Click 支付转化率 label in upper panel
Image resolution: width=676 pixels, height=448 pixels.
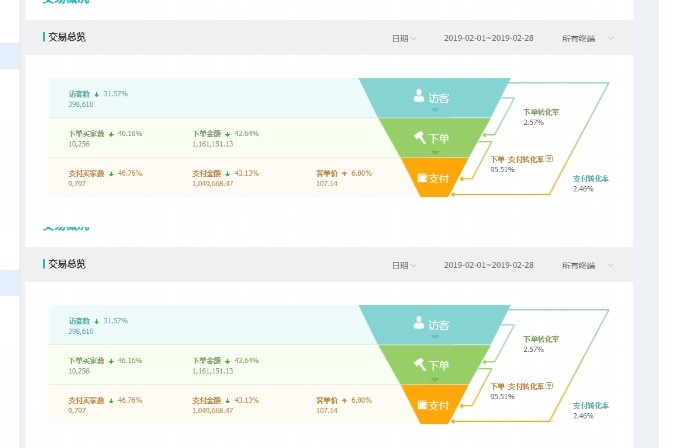(x=591, y=179)
